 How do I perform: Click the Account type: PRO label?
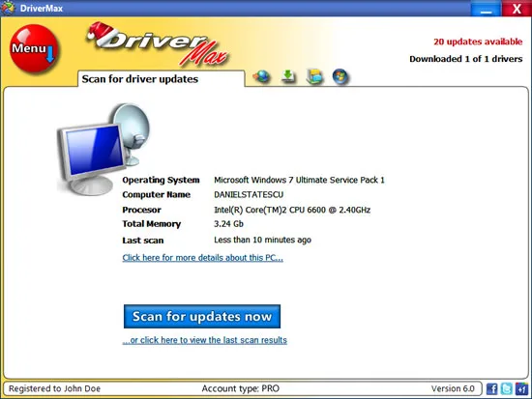(241, 388)
